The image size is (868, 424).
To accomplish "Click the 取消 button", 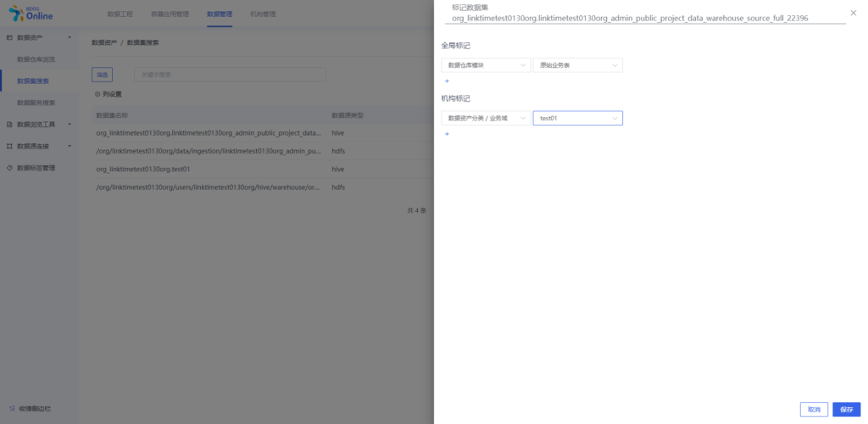I will click(x=814, y=410).
